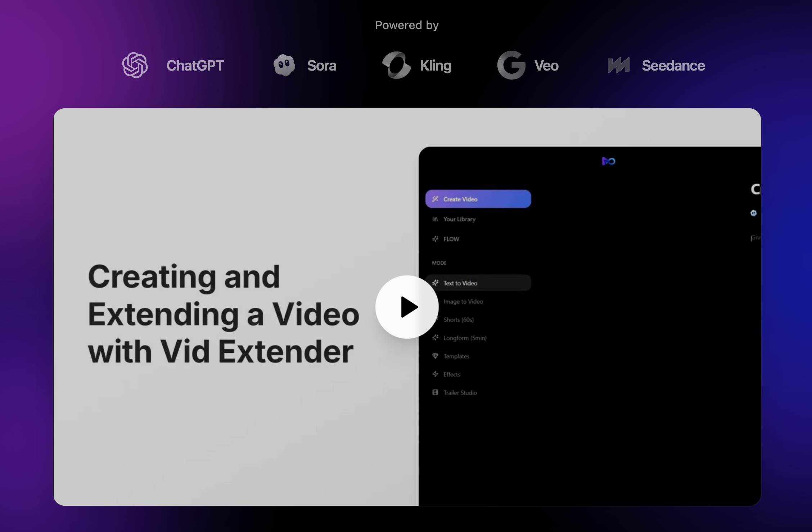Viewport: 812px width, 532px height.
Task: Open the FLOW sidebar item
Action: pos(451,239)
